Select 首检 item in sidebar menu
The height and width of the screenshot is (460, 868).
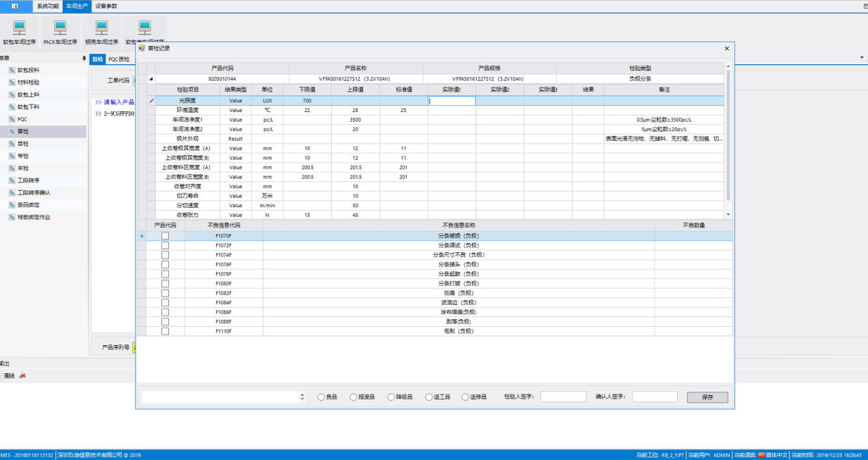click(43, 131)
